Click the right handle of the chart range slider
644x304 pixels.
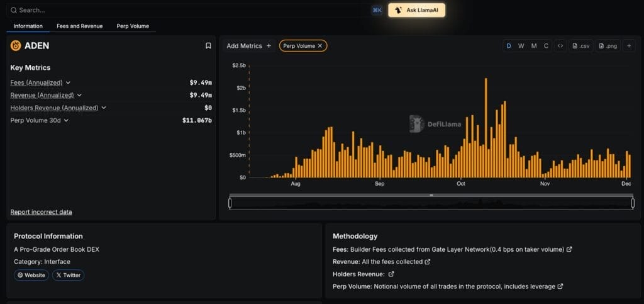[x=633, y=203]
